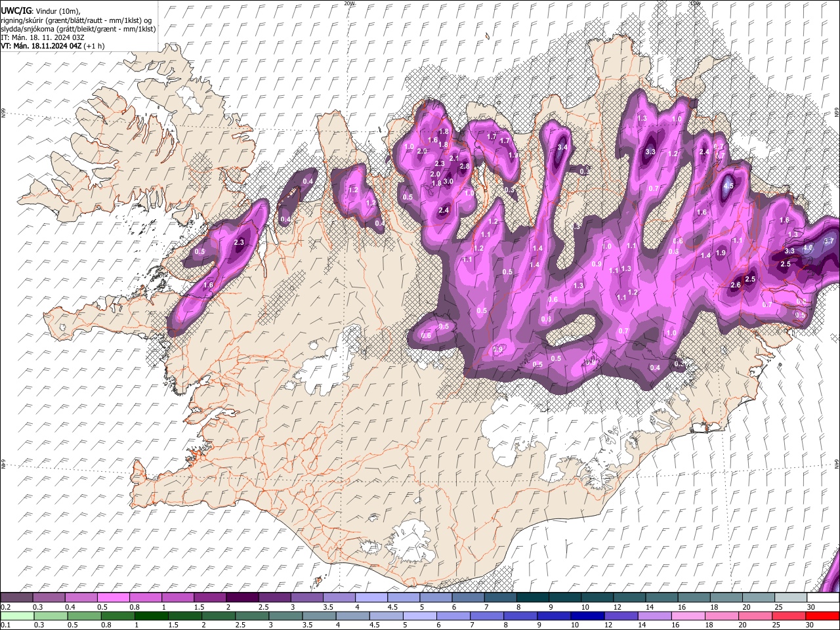Select the 4 grey-blue swatch in bottom scale
The height and width of the screenshot is (630, 840).
[352, 616]
